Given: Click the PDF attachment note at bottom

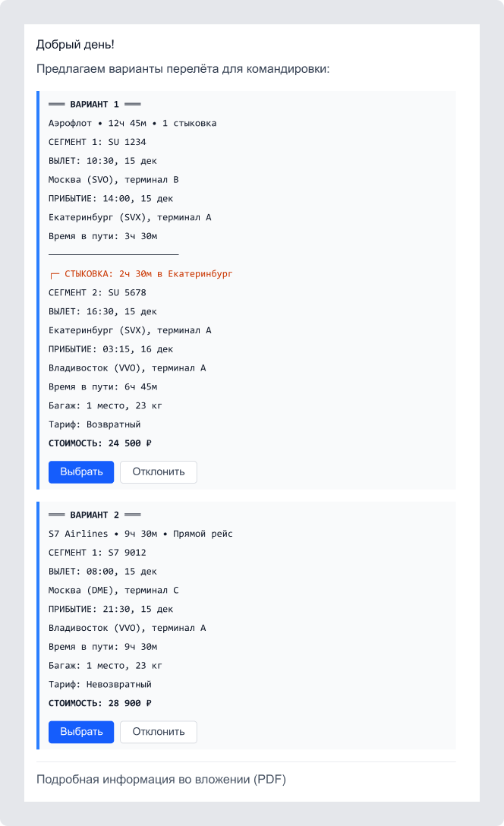Looking at the screenshot, I should coord(161,779).
